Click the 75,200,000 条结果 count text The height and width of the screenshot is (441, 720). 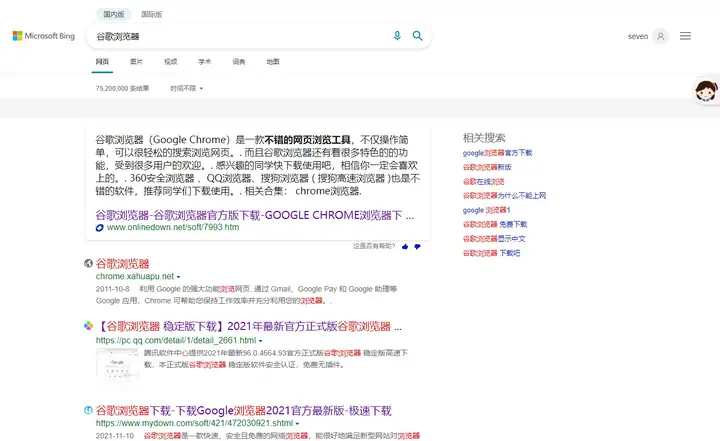[x=122, y=88]
